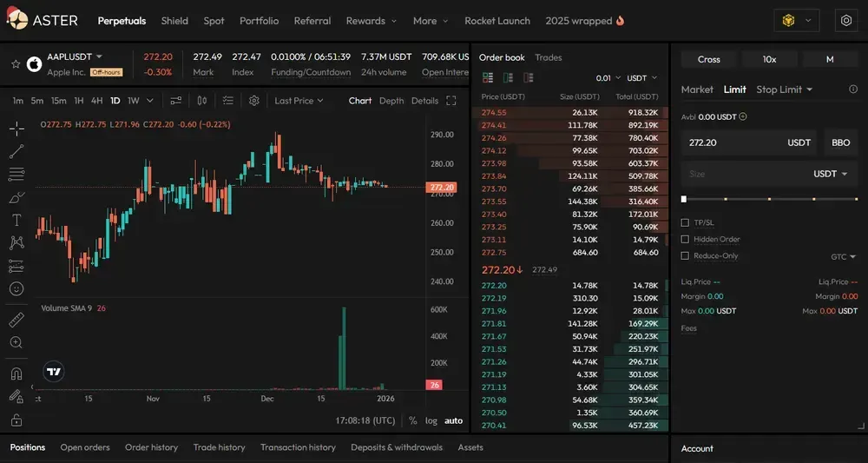Toggle percent scale on chart
The height and width of the screenshot is (463, 868).
[412, 421]
